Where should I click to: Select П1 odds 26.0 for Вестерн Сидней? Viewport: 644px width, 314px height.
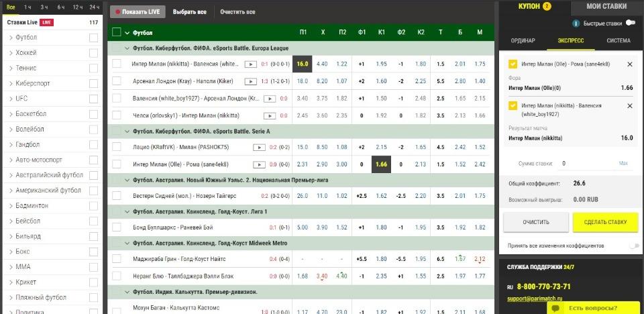coord(303,196)
